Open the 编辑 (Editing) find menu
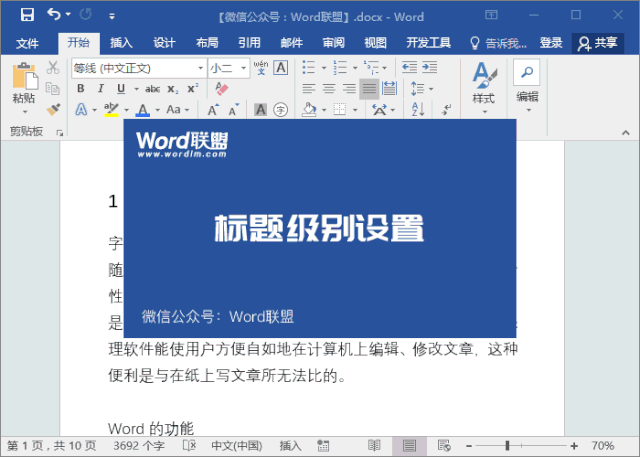The image size is (640, 457). [527, 86]
